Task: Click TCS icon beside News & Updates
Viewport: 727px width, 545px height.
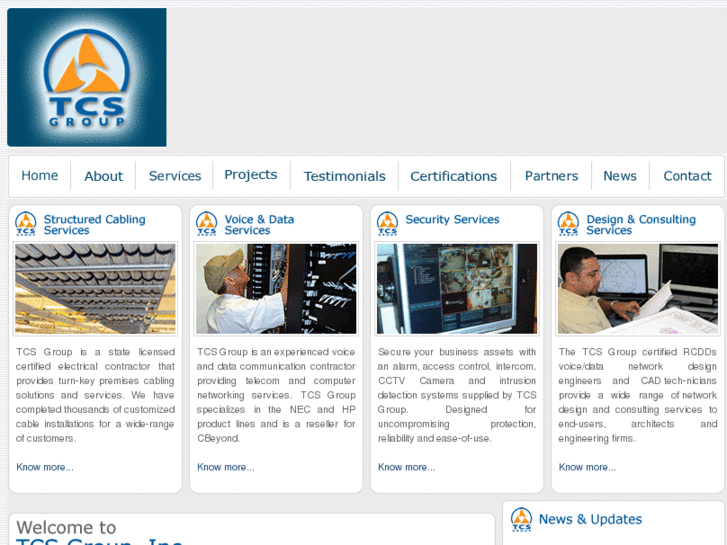Action: point(522,519)
